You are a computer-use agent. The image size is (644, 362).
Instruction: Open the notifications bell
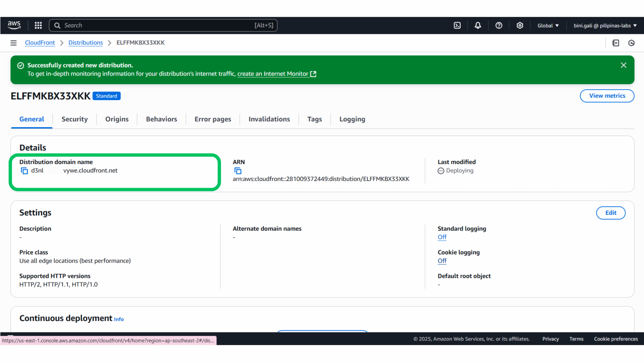coord(478,25)
